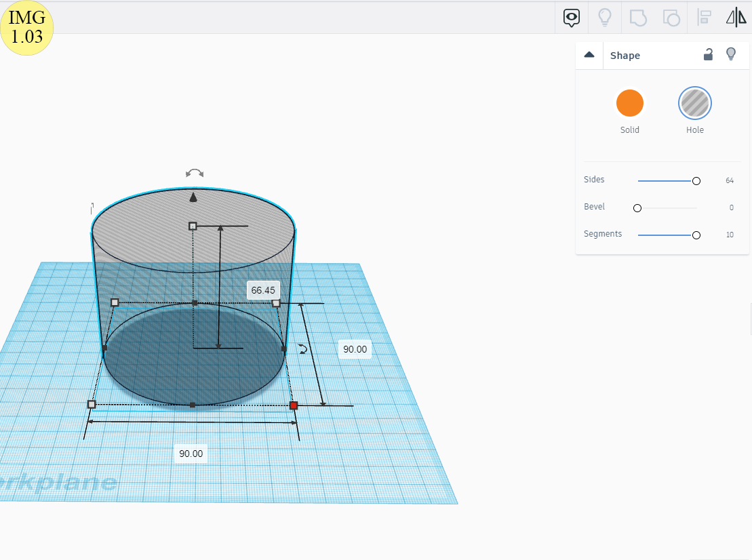Click the Solid label
Screen dimensions: 752x560
click(x=629, y=130)
